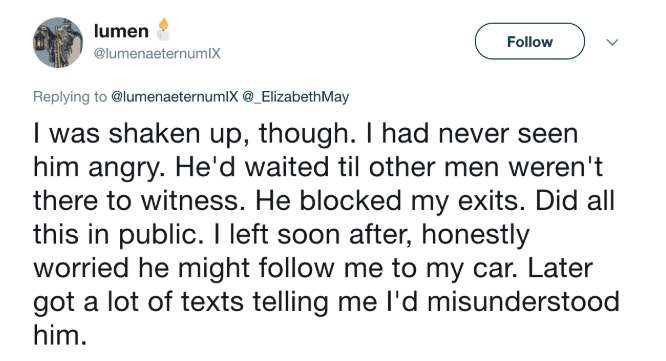
Task: Click the final word 'him.' in the tweet
Action: [60, 335]
